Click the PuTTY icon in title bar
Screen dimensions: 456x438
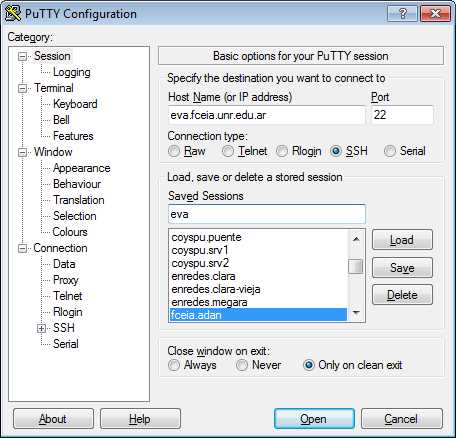tap(13, 14)
